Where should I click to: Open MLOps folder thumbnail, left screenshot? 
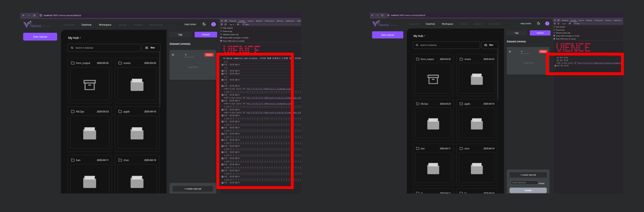tap(90, 133)
